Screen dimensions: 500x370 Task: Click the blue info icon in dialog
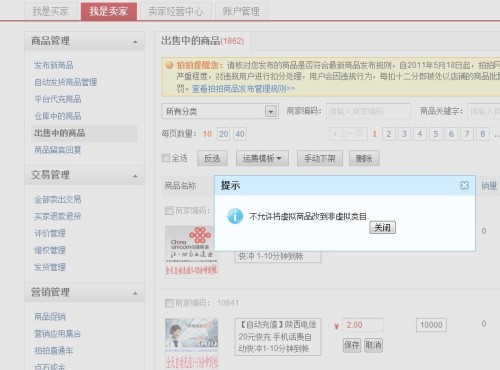click(235, 216)
